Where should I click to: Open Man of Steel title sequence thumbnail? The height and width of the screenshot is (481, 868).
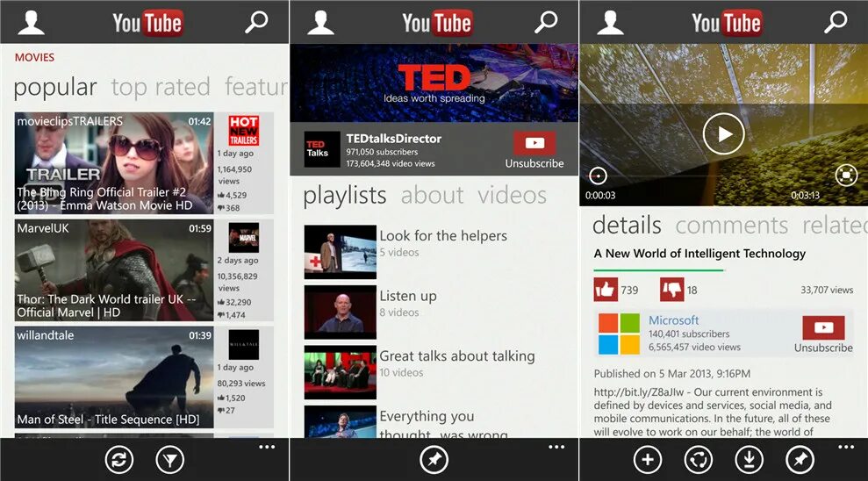pyautogui.click(x=114, y=377)
